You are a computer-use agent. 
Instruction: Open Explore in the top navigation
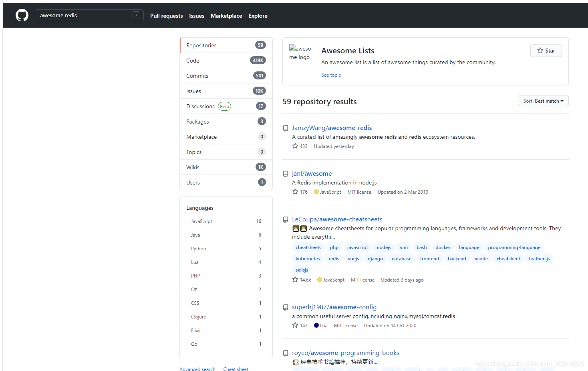pos(258,16)
